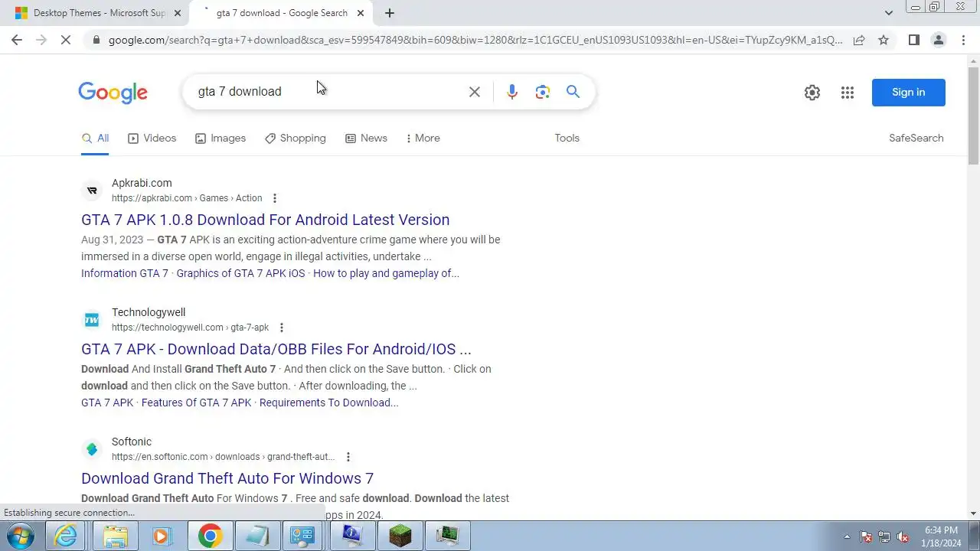View site information lock icon
The height and width of the screenshot is (551, 980).
[x=95, y=40]
